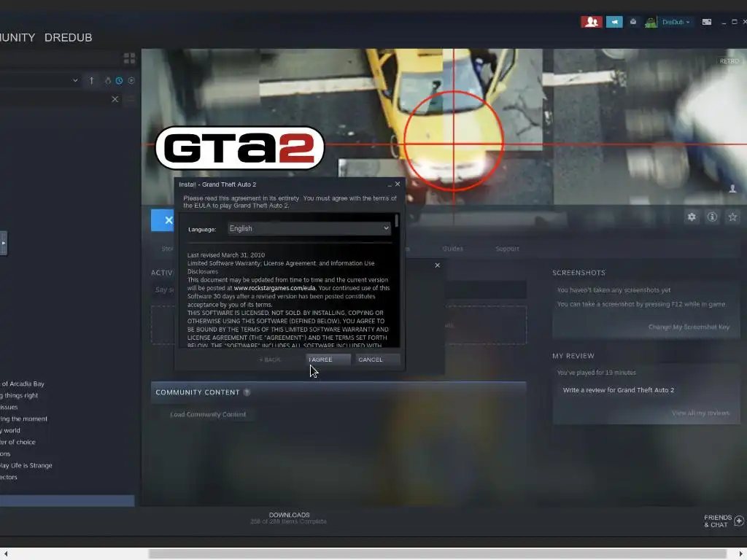
Task: Click Change My Screenshot Key link
Action: tap(689, 327)
